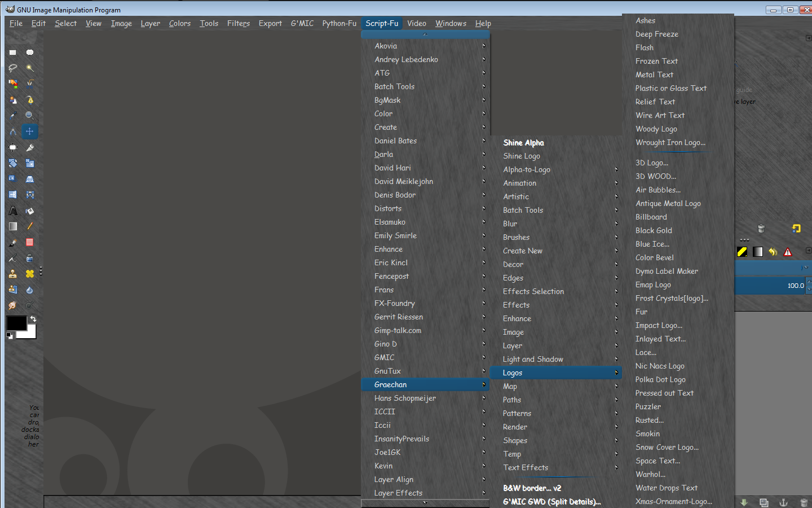812x508 pixels.
Task: Select Water Drops Text logo
Action: tap(667, 488)
